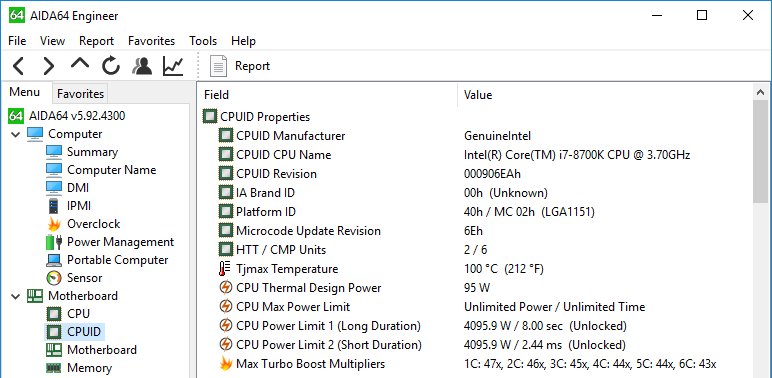Select the CPUID Revision row
Image resolution: width=772 pixels, height=378 pixels.
(x=475, y=174)
